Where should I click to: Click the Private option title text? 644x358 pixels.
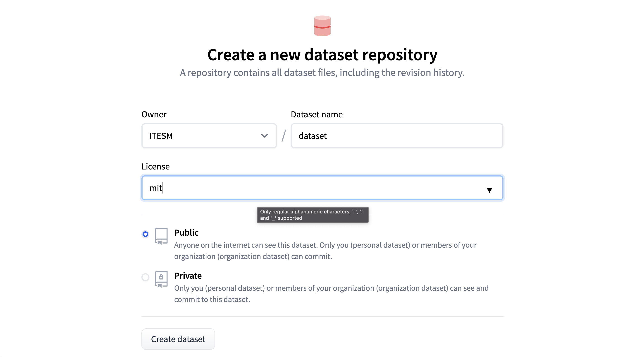click(x=188, y=276)
